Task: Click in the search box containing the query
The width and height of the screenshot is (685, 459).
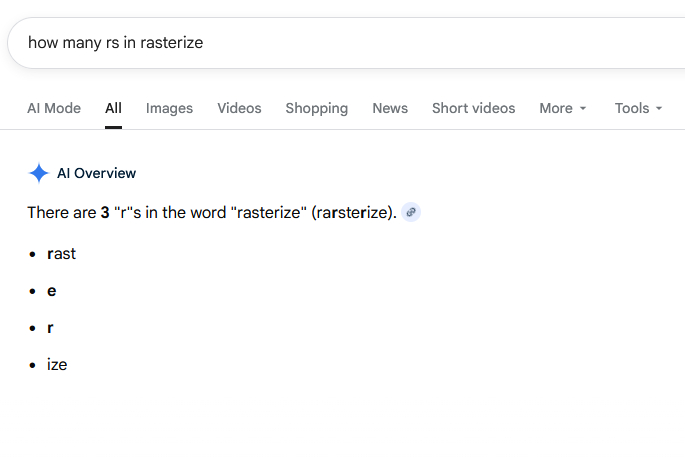Action: [x=300, y=43]
